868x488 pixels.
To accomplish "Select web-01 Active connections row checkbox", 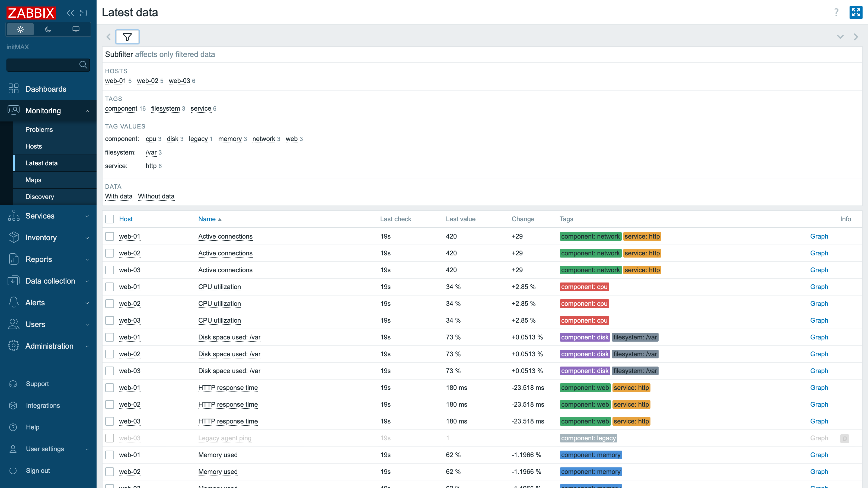I will click(110, 236).
